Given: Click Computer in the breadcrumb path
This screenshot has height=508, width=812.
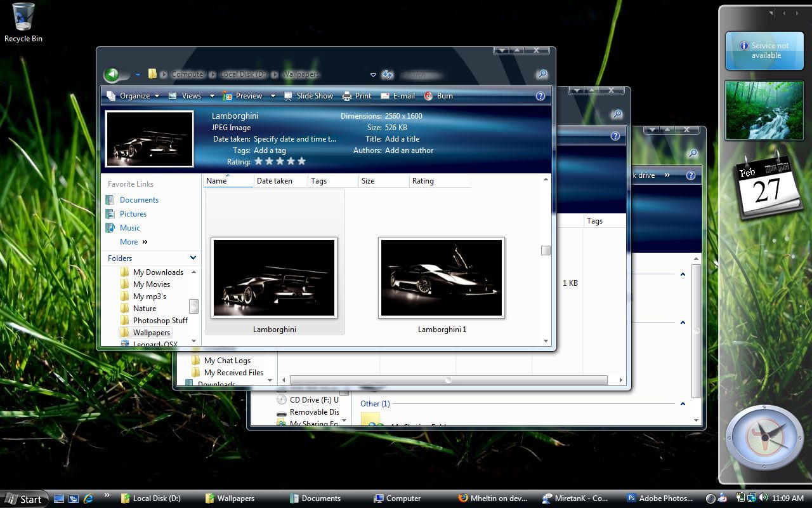Looking at the screenshot, I should pos(188,75).
